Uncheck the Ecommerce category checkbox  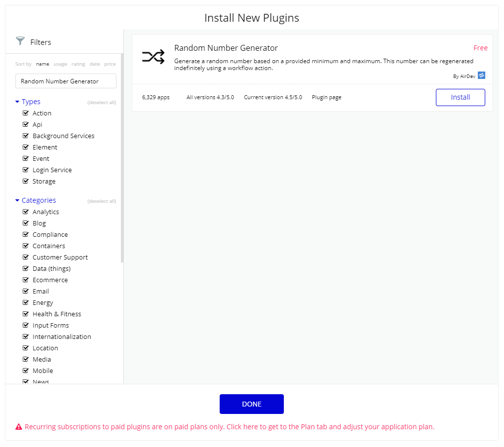26,280
